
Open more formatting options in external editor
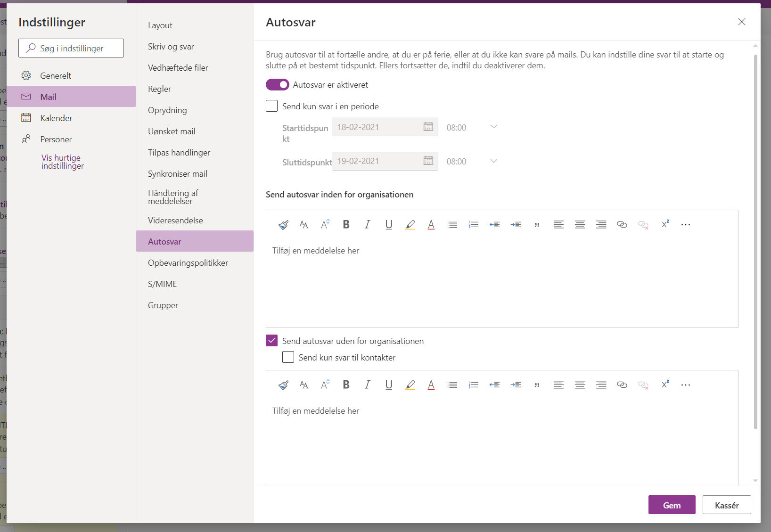686,385
